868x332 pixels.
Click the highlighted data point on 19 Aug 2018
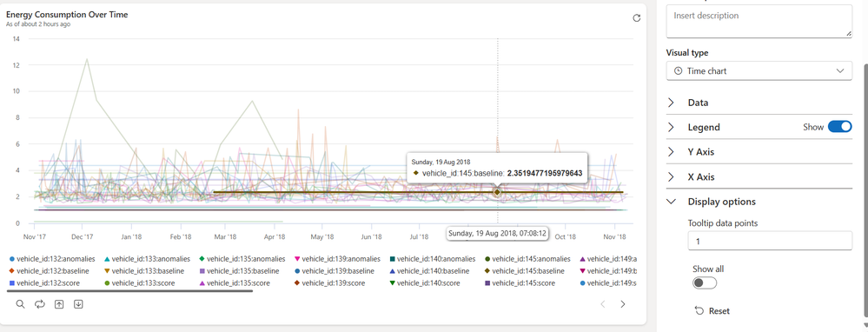(x=497, y=192)
